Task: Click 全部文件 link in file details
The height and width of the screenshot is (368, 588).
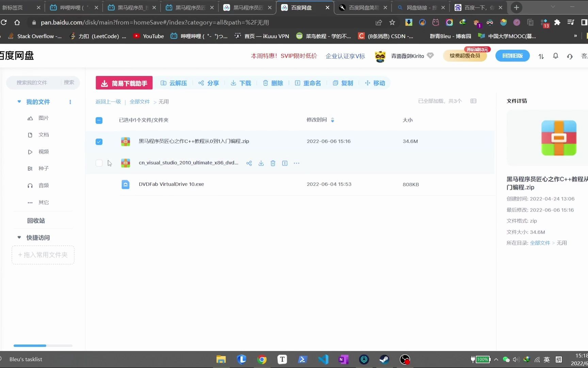Action: (540, 243)
